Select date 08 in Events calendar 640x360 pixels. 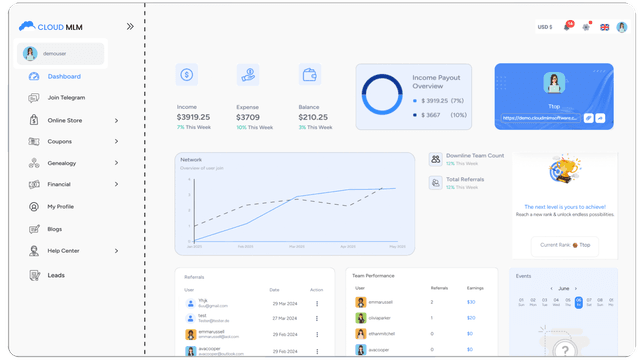click(x=600, y=302)
